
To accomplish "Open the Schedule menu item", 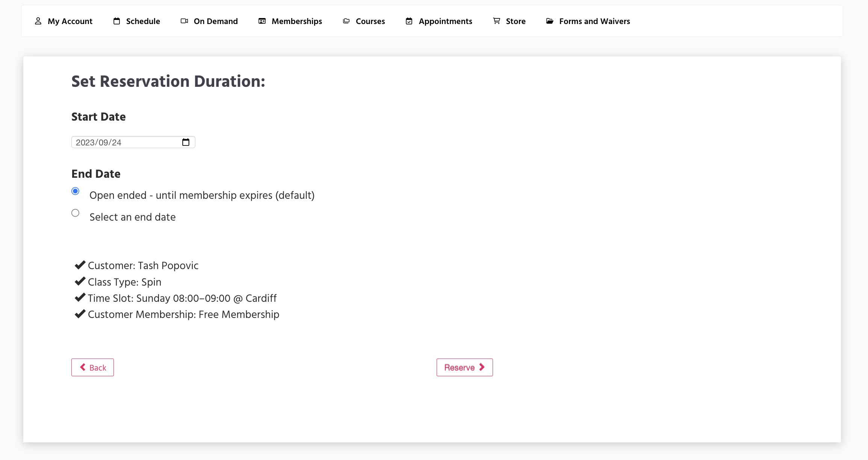I will coord(143,21).
